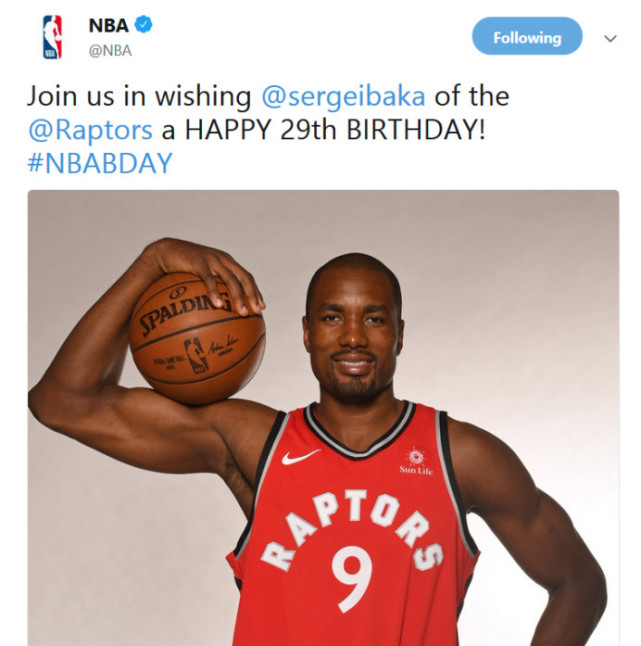The width and height of the screenshot is (641, 646).
Task: Open the attached player photo
Action: 323,418
